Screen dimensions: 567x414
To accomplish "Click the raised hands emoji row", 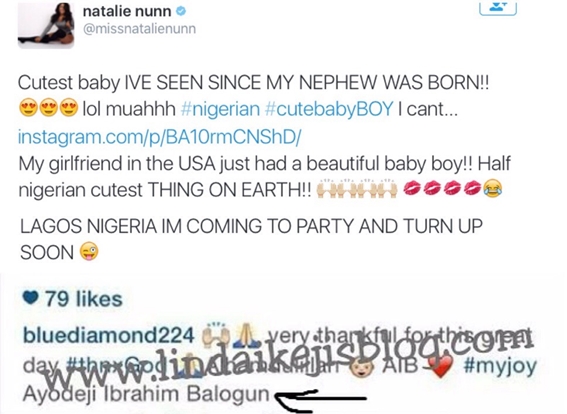I will point(357,189).
